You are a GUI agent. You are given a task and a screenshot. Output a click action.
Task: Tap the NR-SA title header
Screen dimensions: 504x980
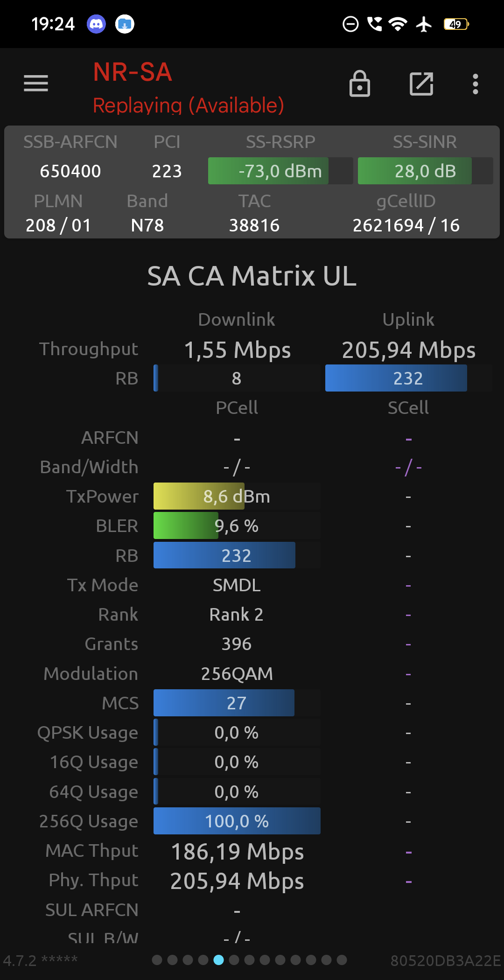[133, 72]
